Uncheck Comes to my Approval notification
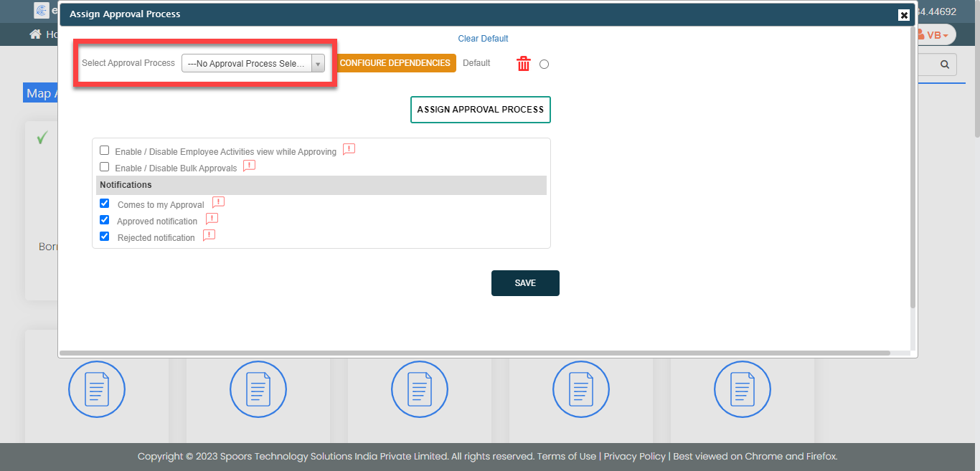980x471 pixels. [105, 204]
